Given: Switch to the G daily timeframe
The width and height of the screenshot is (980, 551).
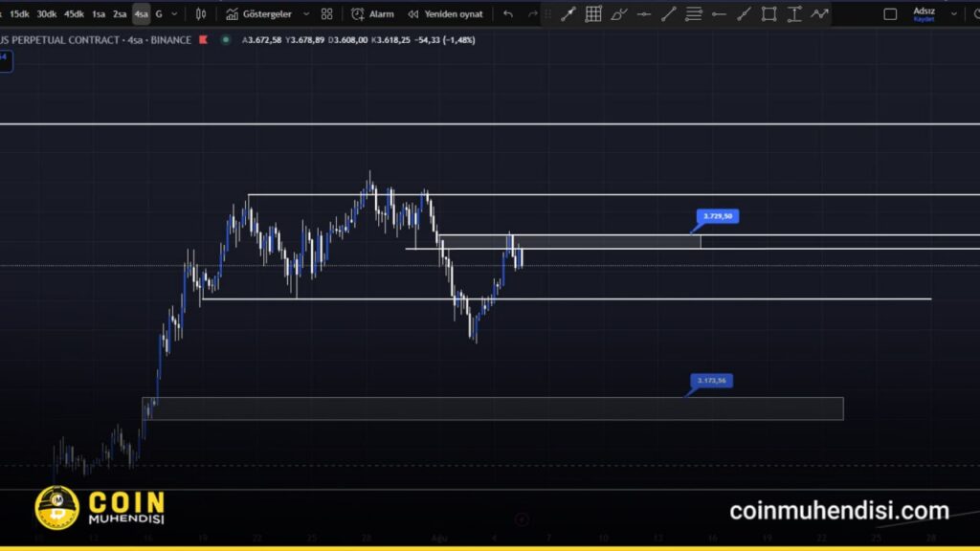Looking at the screenshot, I should pyautogui.click(x=158, y=13).
